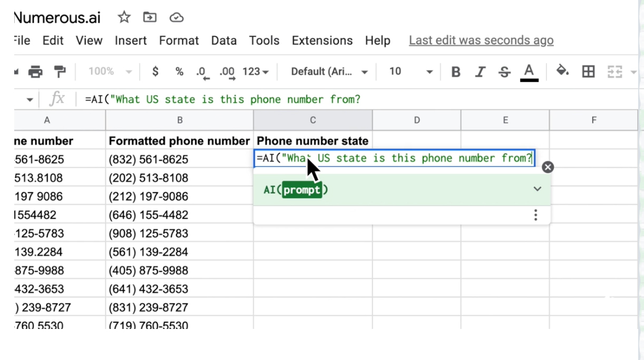Click the print icon
The width and height of the screenshot is (644, 360).
(x=35, y=71)
